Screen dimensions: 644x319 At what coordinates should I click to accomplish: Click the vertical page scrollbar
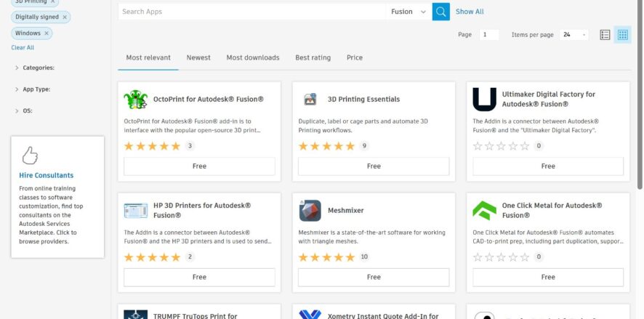[640, 94]
